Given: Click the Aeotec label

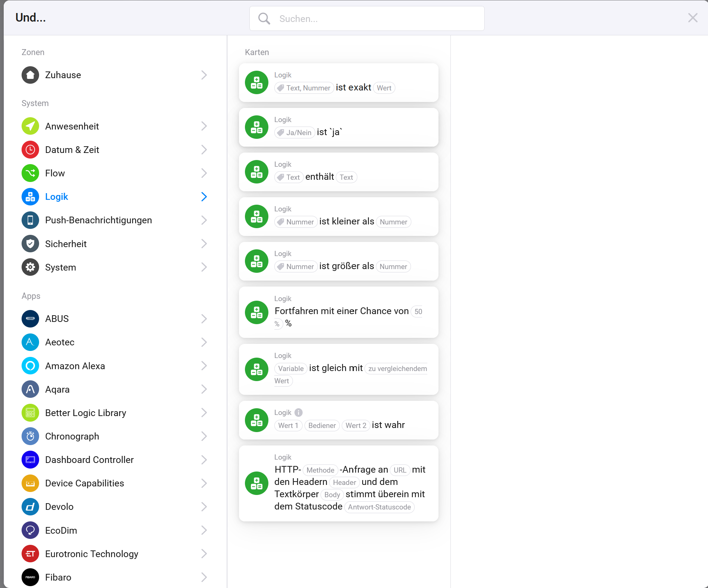Looking at the screenshot, I should click(60, 342).
